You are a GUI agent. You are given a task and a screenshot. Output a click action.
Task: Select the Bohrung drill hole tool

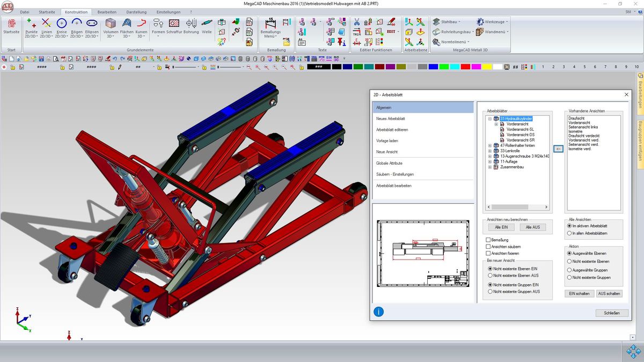coord(191,26)
